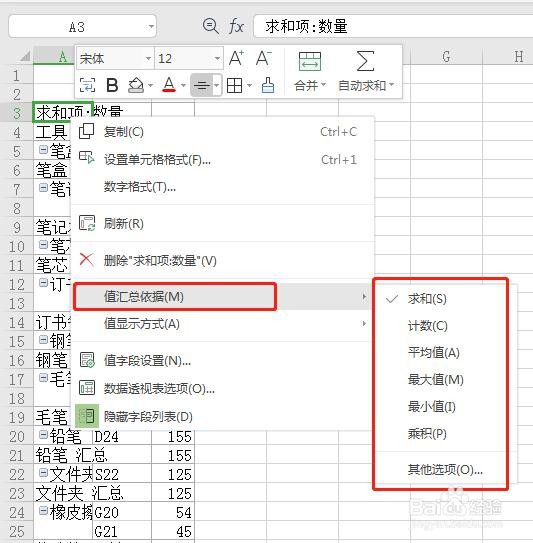Open the alignment dropdown arrow
The image size is (533, 543).
(216, 85)
